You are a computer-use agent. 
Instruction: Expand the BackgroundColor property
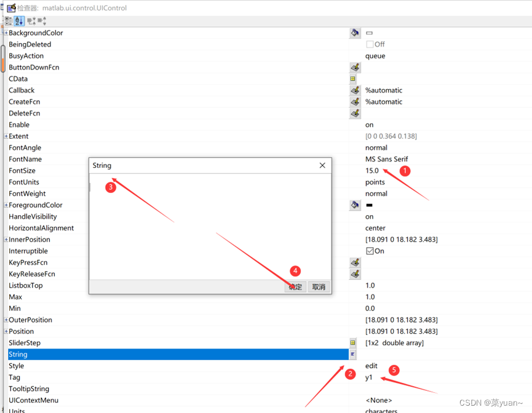[x=6, y=33]
